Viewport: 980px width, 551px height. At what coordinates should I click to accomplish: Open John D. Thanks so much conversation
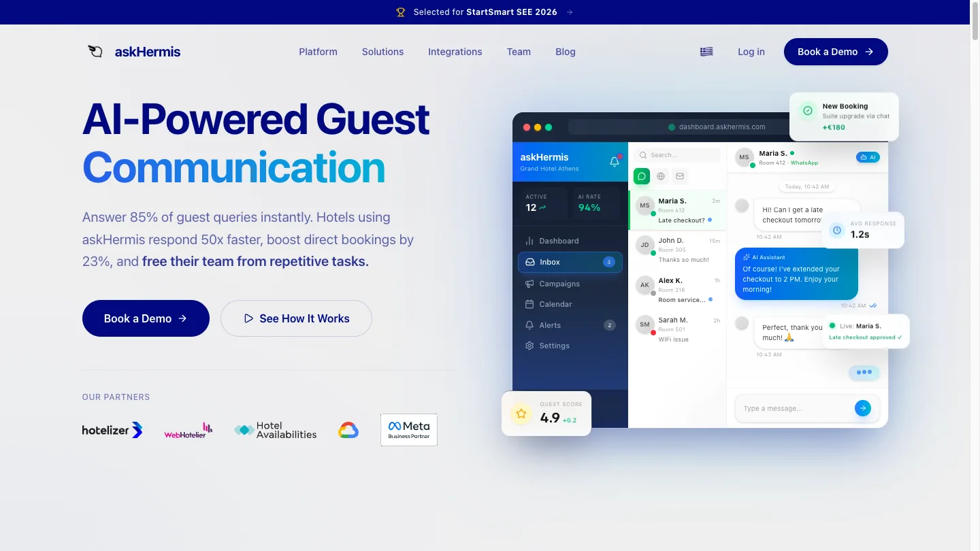point(676,250)
